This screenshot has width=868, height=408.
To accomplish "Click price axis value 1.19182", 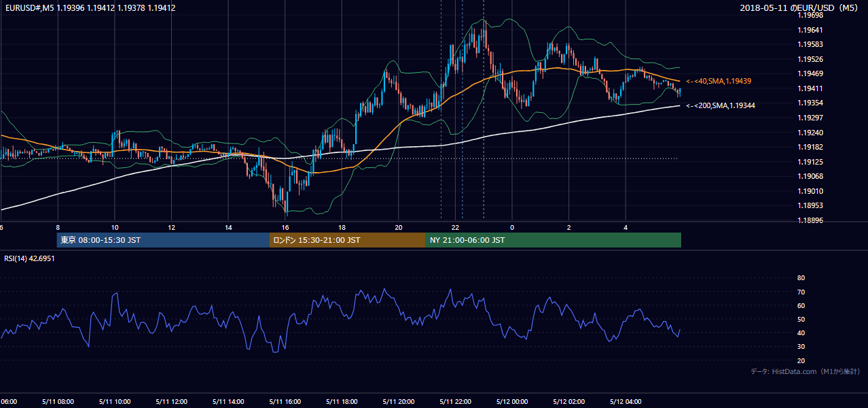I will tap(810, 147).
